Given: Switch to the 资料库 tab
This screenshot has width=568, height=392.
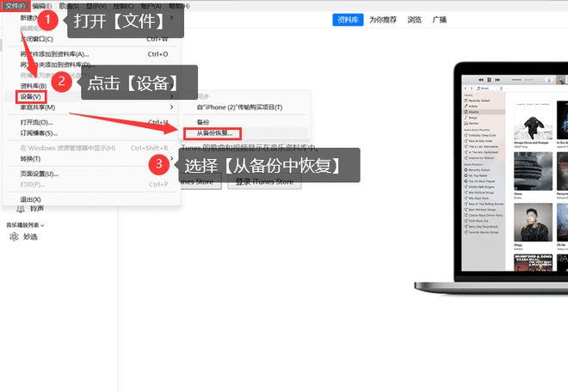Looking at the screenshot, I should [x=348, y=20].
